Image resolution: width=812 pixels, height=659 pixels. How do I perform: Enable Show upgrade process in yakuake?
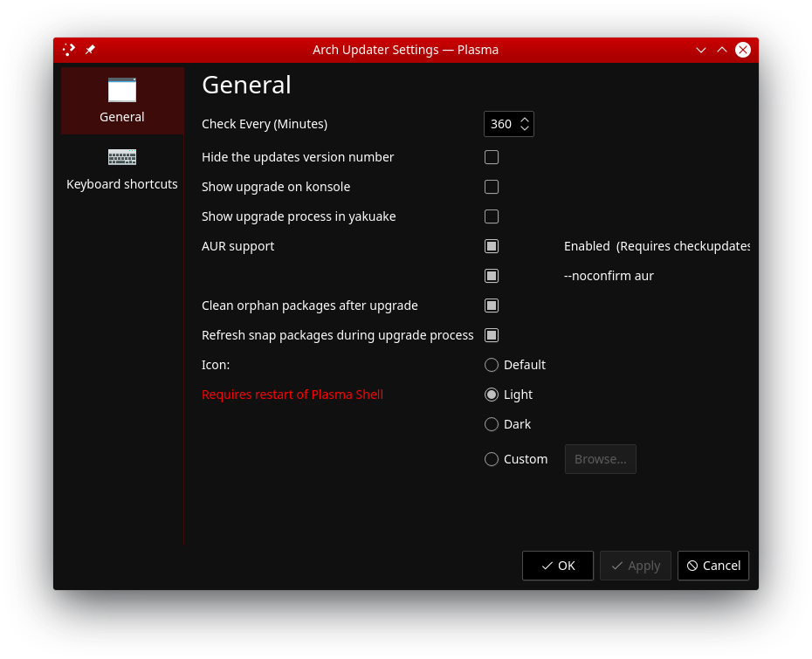pos(492,216)
